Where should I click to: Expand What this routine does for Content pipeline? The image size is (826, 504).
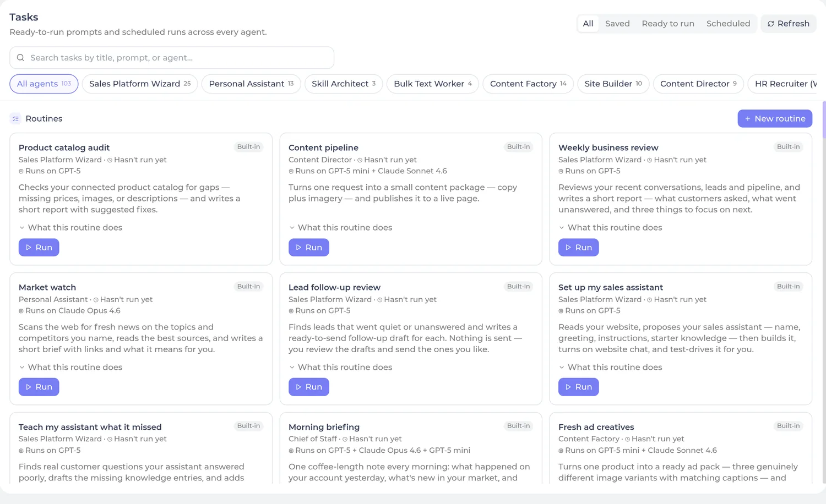pyautogui.click(x=340, y=228)
